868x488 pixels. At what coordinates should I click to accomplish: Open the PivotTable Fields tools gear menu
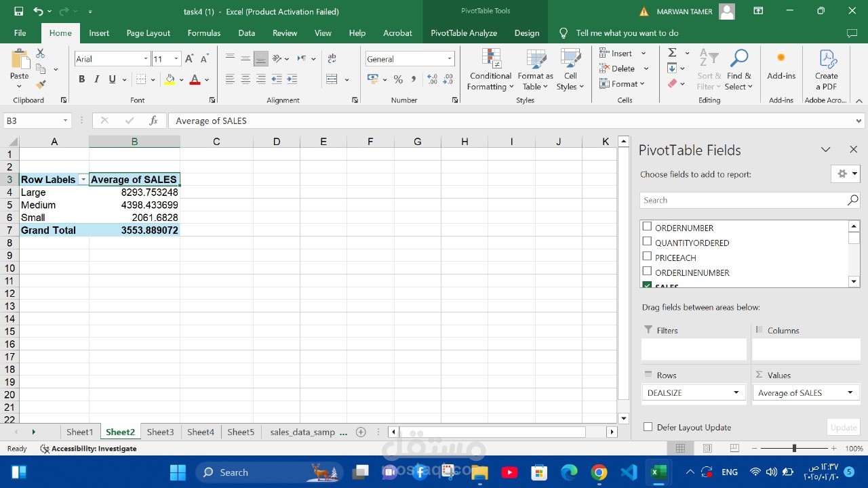(x=846, y=174)
